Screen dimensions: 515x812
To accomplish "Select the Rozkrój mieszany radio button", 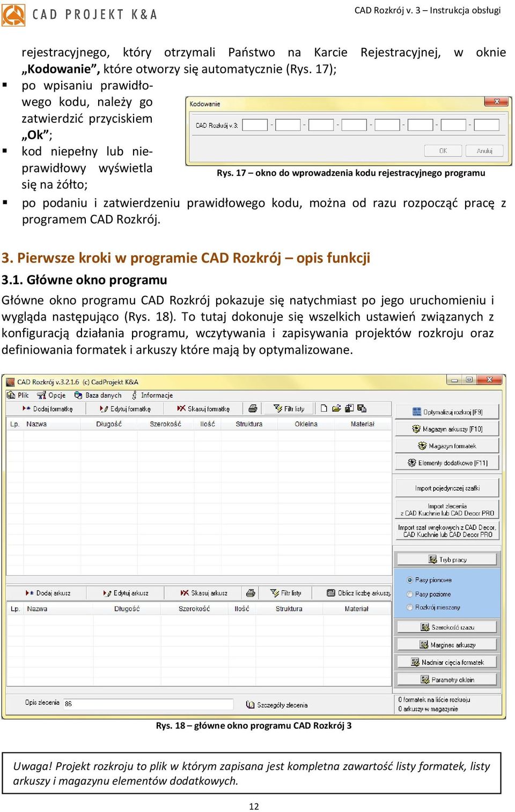I will point(410,607).
